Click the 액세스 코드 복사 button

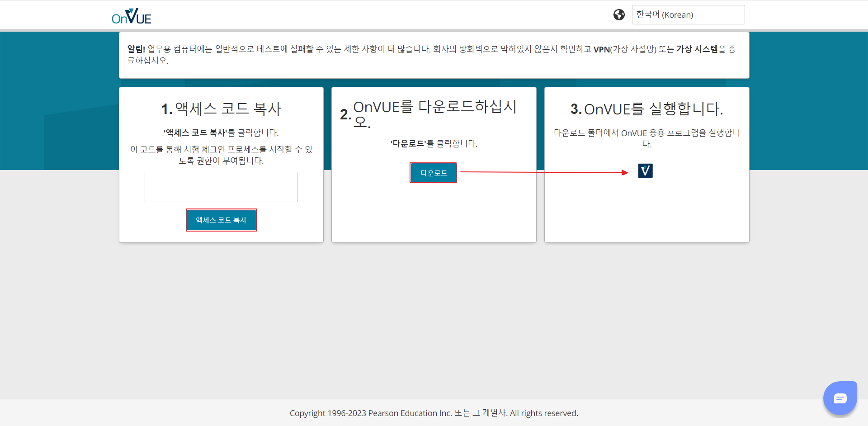pos(221,220)
